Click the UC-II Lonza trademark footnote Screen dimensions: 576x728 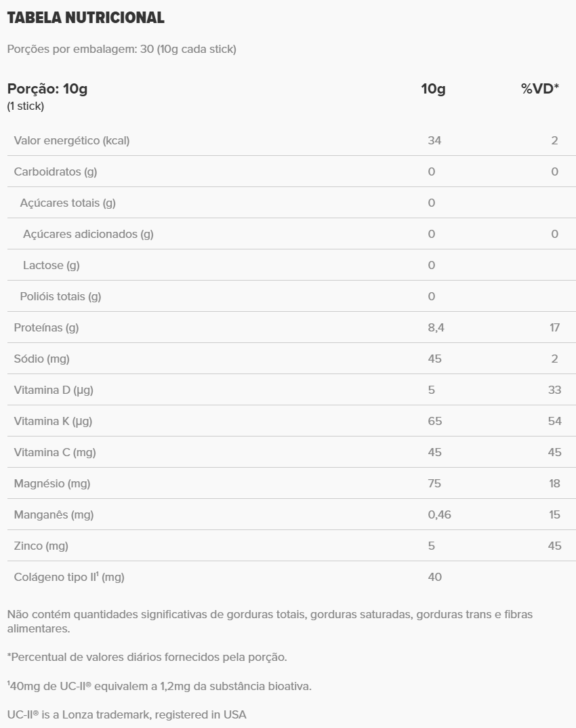[x=127, y=714]
